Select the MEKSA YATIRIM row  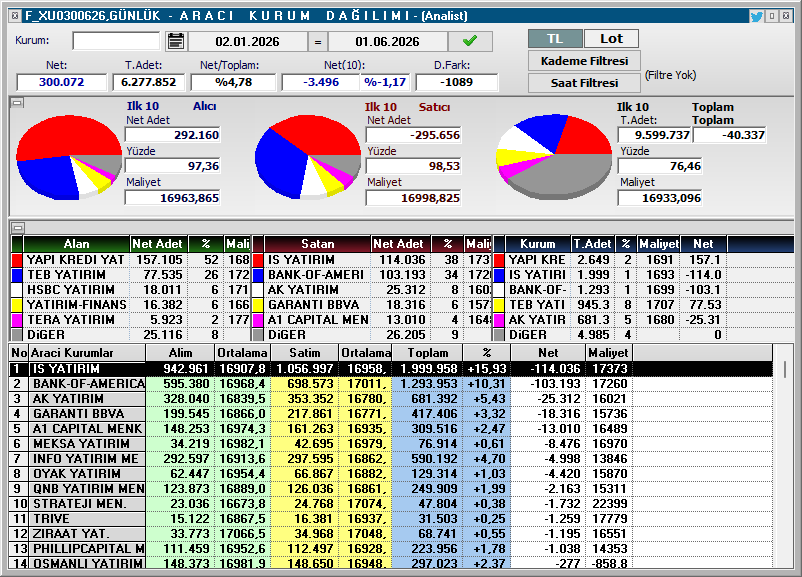(x=391, y=443)
